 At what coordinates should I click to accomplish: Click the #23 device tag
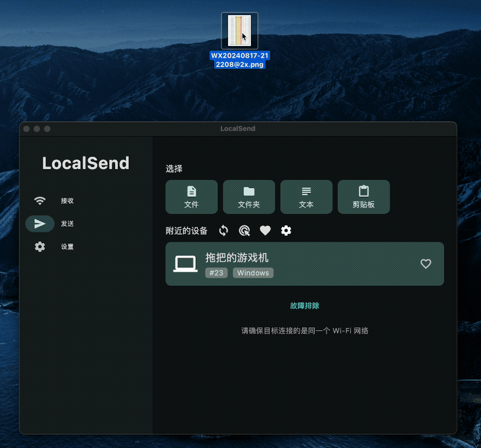pyautogui.click(x=216, y=273)
